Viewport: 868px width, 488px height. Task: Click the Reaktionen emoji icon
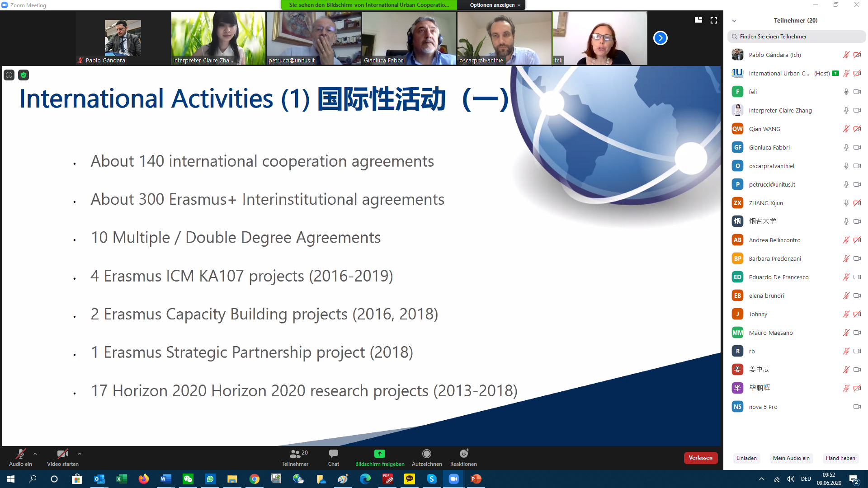click(x=463, y=454)
